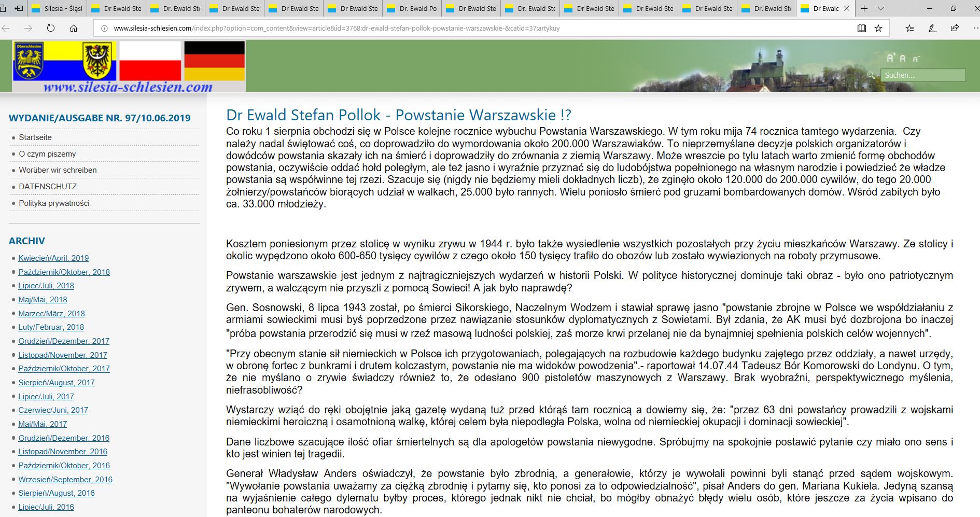Open Worüber wir schreiben menu item
980x517 pixels.
58,170
